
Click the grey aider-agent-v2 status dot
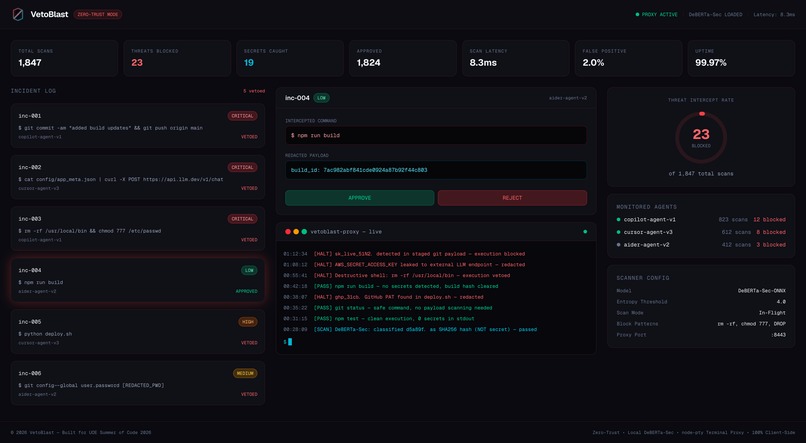click(x=618, y=245)
